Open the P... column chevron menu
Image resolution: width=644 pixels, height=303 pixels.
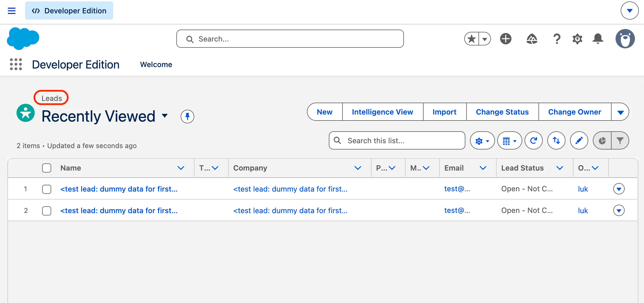click(392, 168)
